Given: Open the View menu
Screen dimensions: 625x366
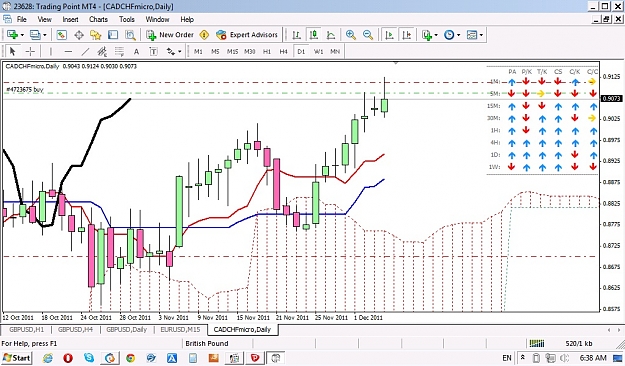Looking at the screenshot, I should (45, 19).
